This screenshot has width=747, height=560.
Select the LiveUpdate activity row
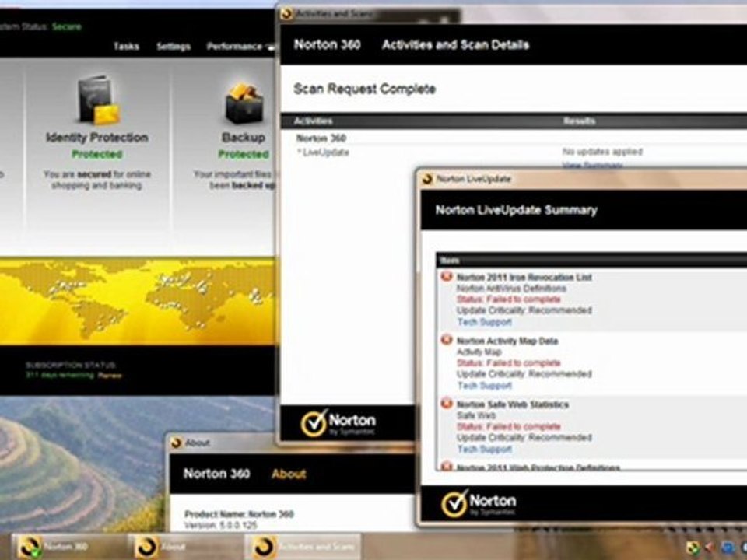point(326,152)
